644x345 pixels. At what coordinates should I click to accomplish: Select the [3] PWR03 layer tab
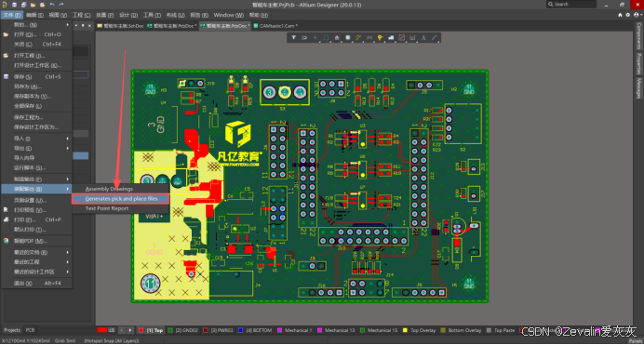(x=218, y=330)
